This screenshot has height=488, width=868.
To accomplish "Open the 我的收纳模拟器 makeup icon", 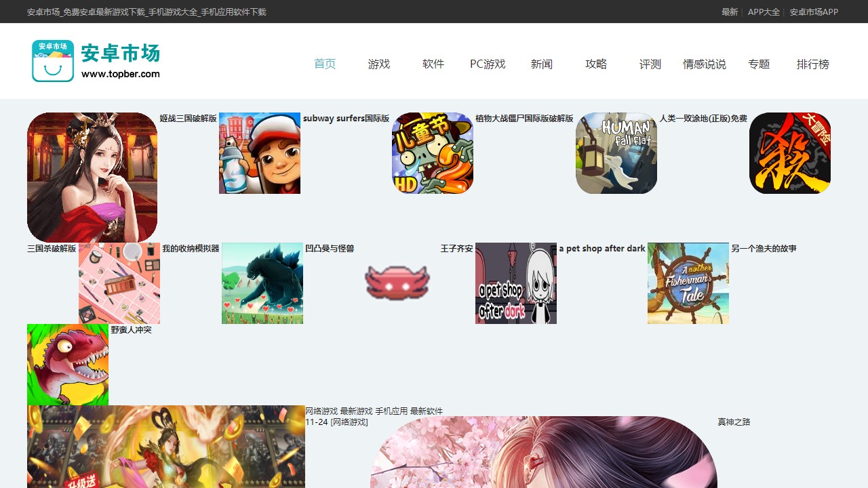I will click(119, 283).
